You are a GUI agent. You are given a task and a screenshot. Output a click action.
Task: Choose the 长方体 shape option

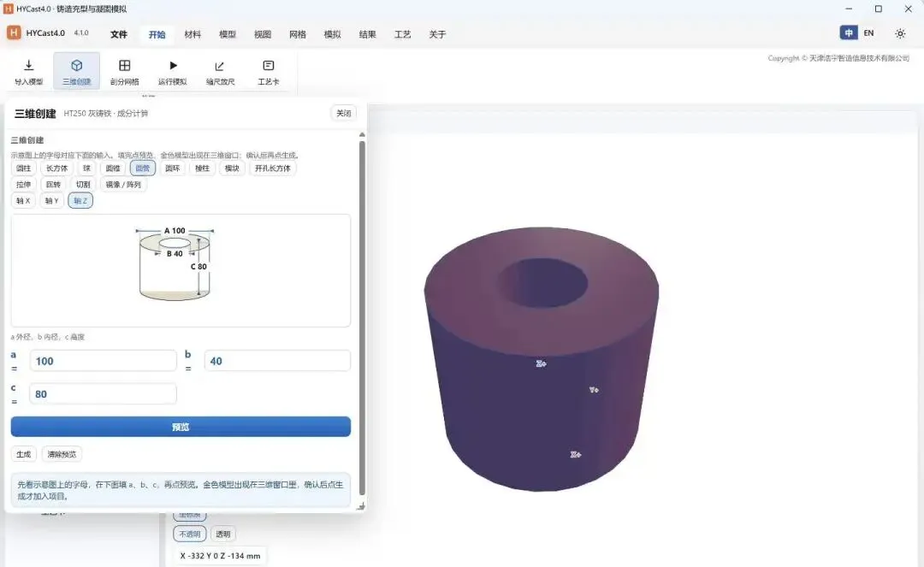coord(57,168)
